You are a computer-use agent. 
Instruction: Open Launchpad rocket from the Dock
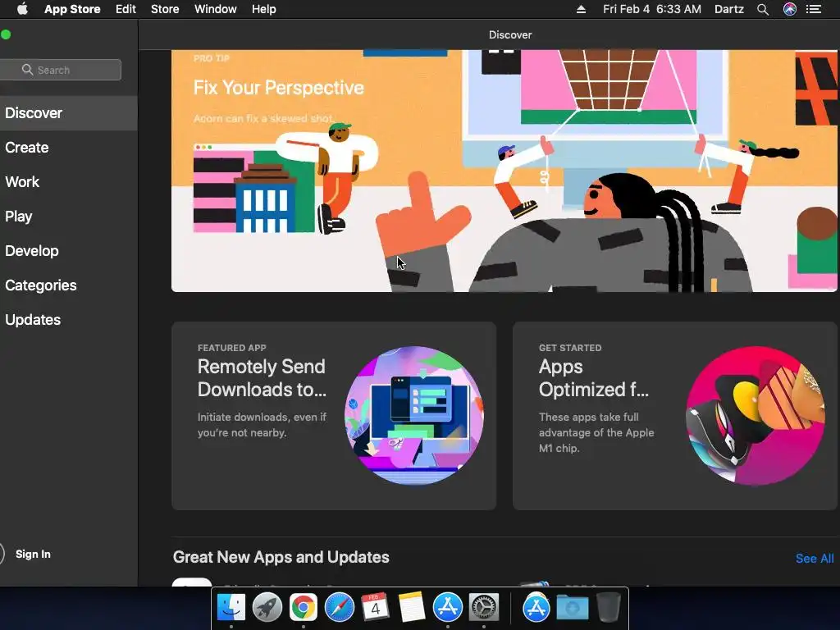267,608
